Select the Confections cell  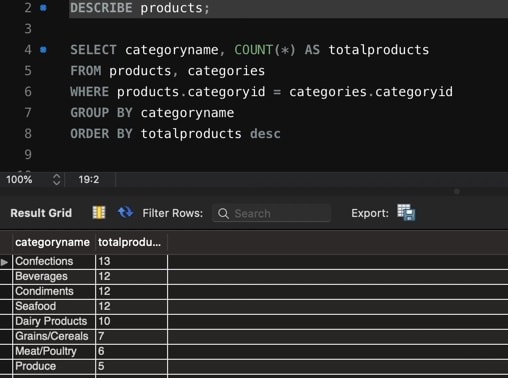click(x=54, y=261)
